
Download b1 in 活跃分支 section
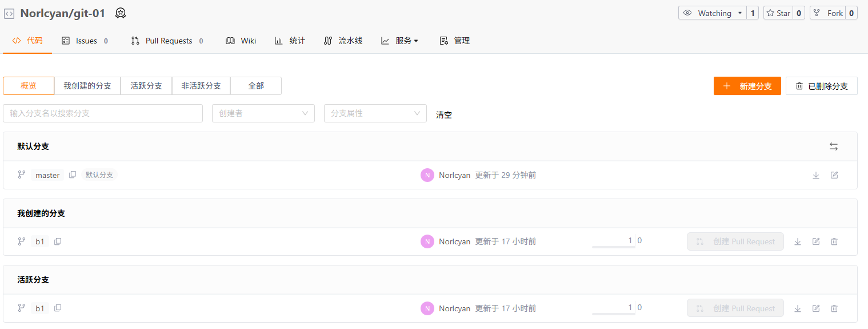click(798, 308)
